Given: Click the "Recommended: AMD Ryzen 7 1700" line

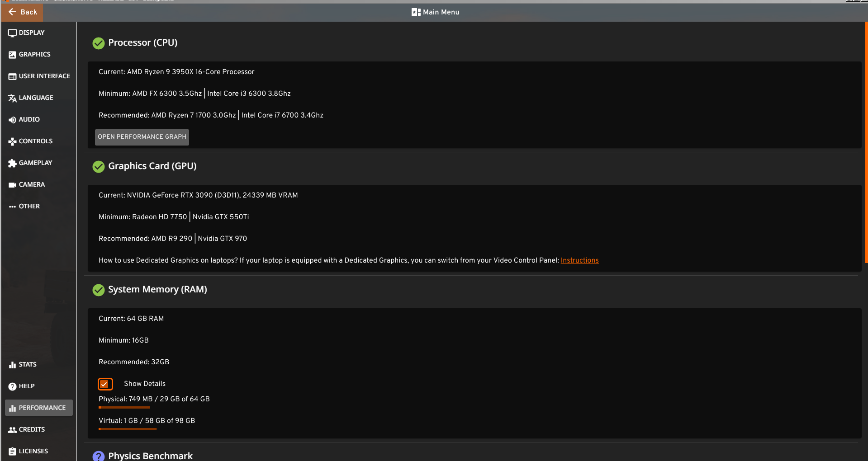Looking at the screenshot, I should [211, 115].
